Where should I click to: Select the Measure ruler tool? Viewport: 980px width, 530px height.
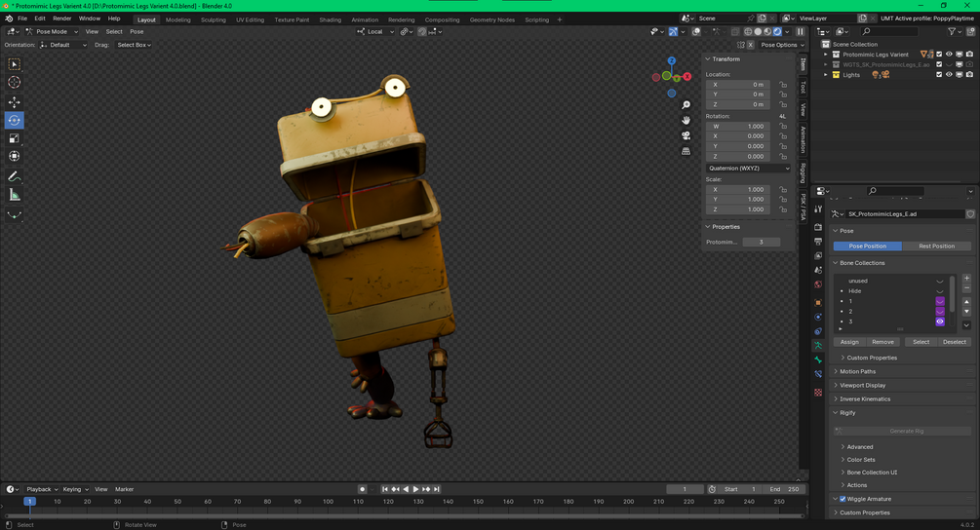tap(15, 195)
